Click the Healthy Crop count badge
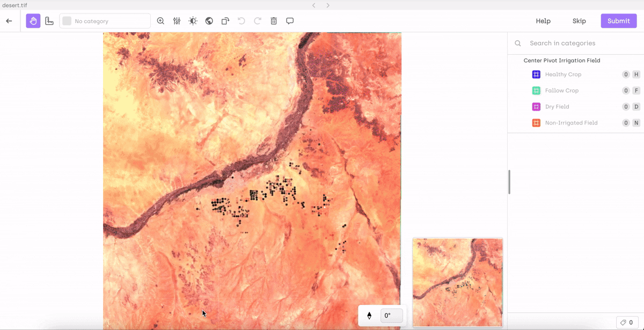The width and height of the screenshot is (644, 330). [x=626, y=75]
